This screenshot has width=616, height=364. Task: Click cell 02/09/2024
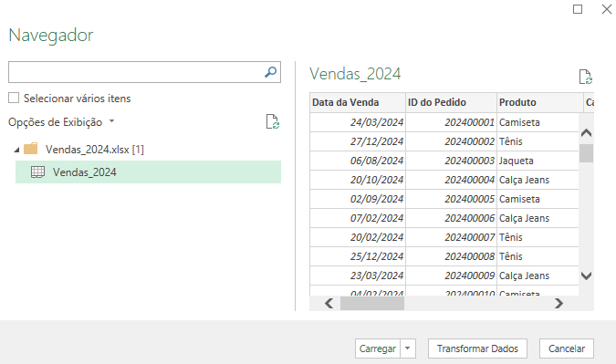(x=358, y=199)
